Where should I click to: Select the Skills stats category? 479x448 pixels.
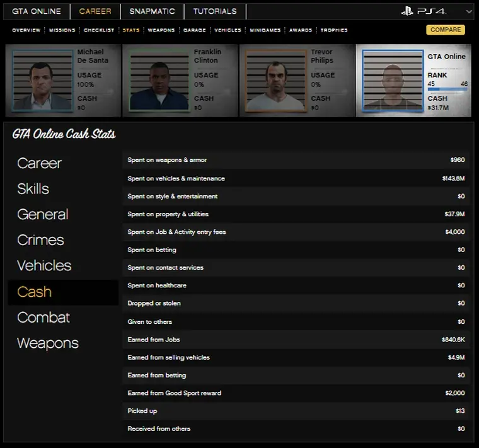pyautogui.click(x=33, y=189)
